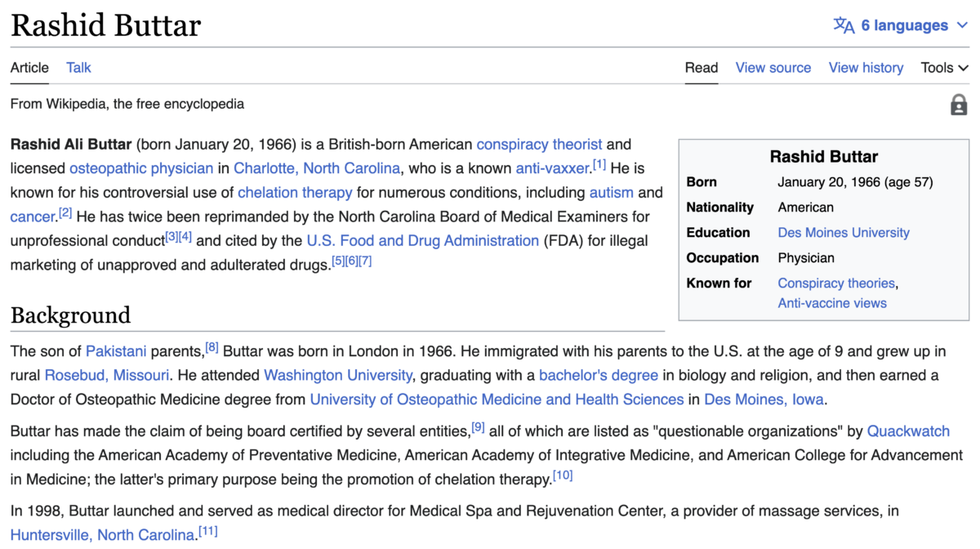Open the View source tab

pos(773,68)
